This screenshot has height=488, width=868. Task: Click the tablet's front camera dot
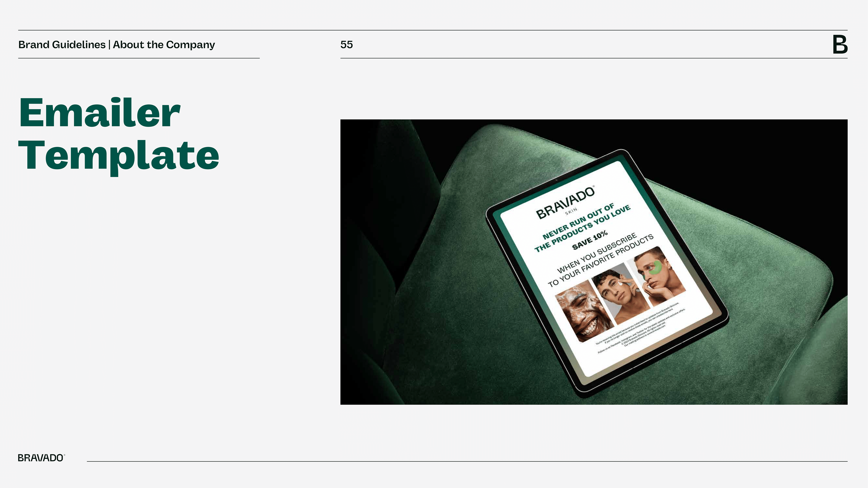tap(556, 180)
